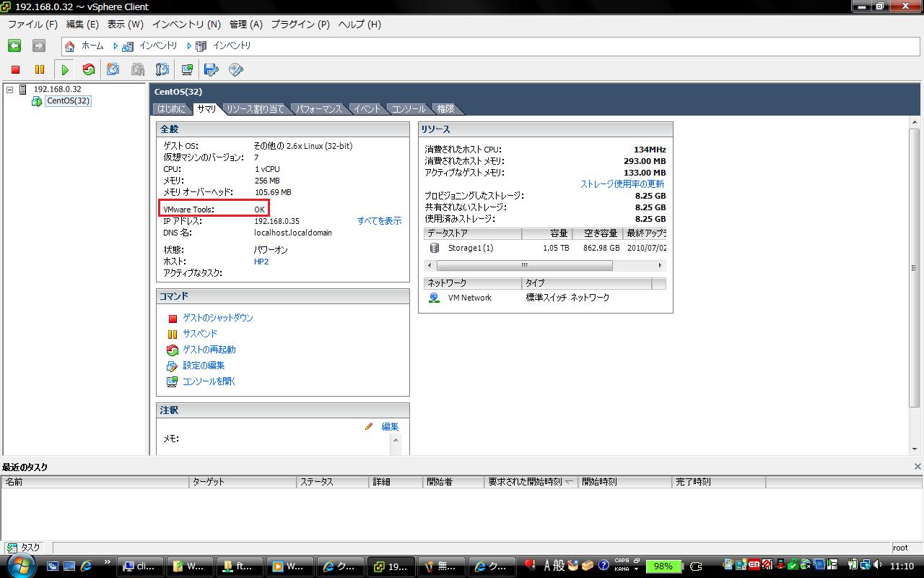Open the プラグイン (P) menu
This screenshot has width=924, height=578.
300,24
